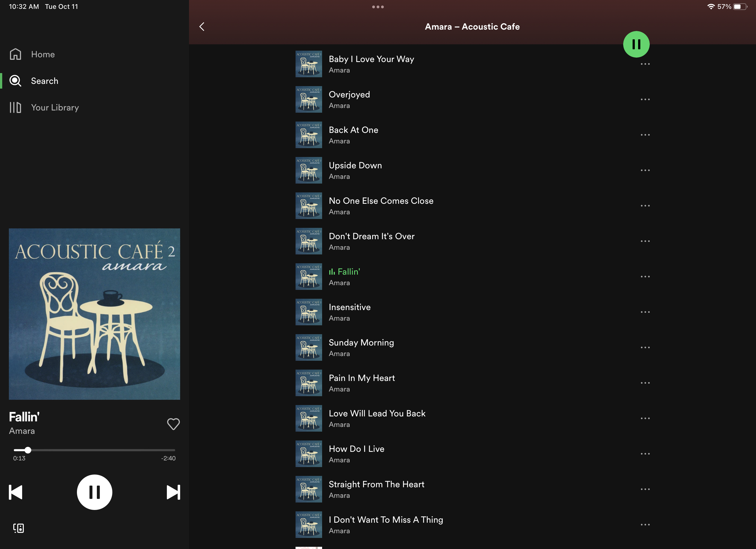This screenshot has height=549, width=756.
Task: Play the track Upside Down
Action: (472, 170)
